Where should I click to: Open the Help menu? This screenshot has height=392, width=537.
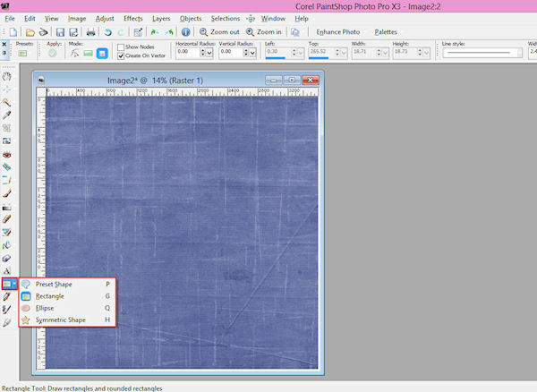click(302, 19)
